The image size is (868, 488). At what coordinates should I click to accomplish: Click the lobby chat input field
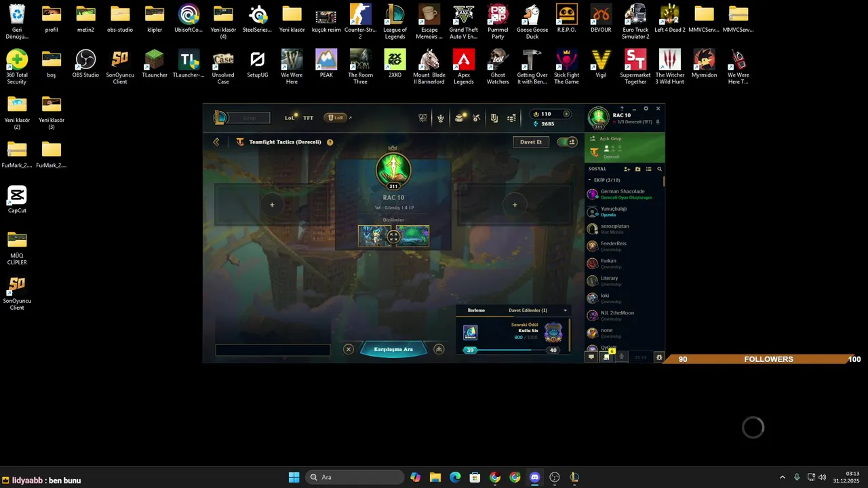[x=273, y=350]
